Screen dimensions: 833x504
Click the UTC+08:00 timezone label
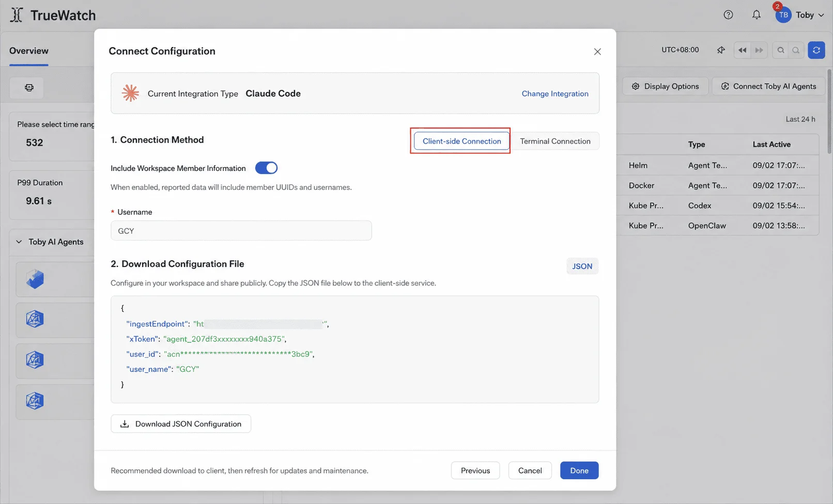[680, 50]
